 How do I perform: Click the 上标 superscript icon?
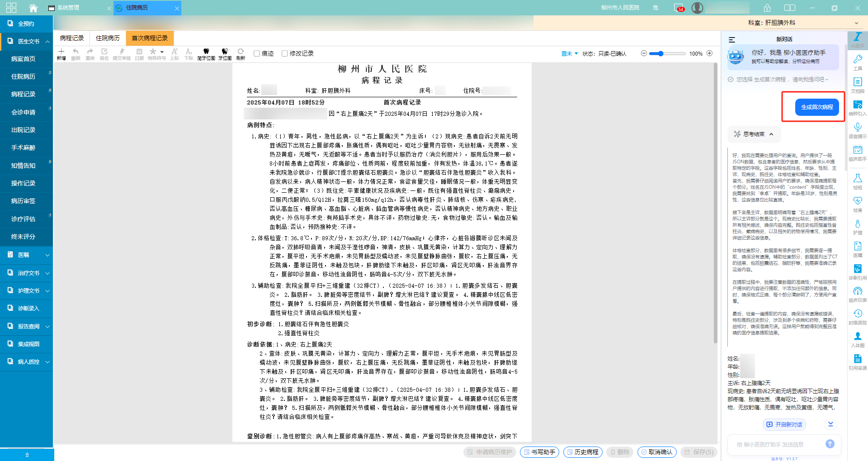pos(175,52)
